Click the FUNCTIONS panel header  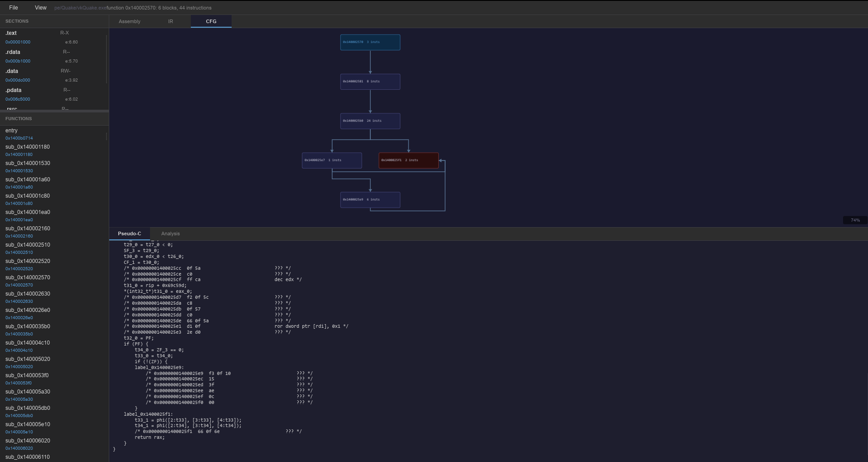coord(54,119)
